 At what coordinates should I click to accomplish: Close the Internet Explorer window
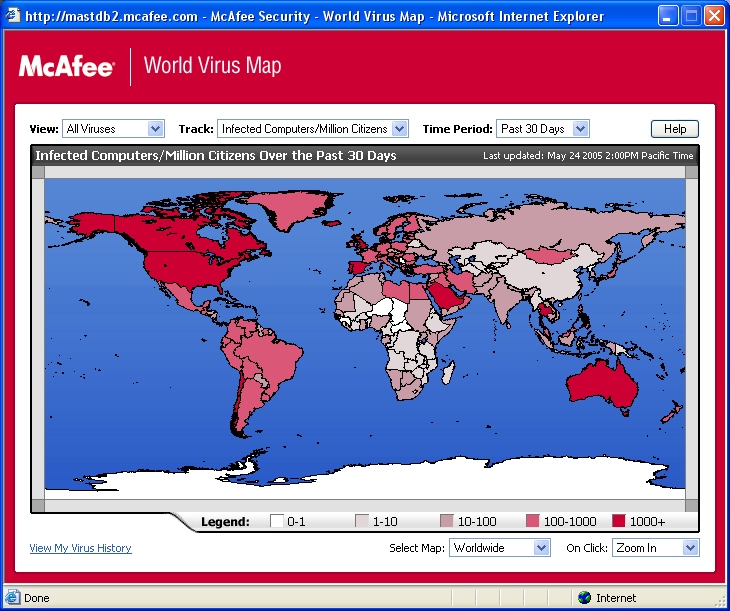click(x=714, y=16)
